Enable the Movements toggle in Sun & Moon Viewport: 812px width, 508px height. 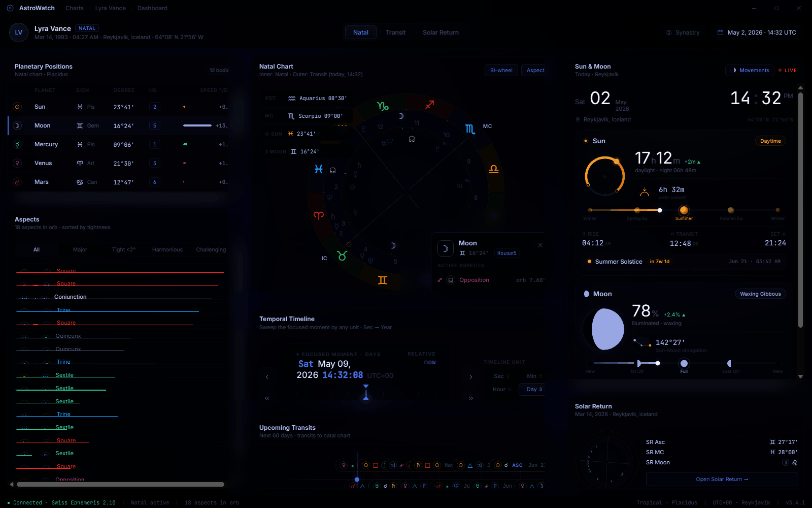point(750,70)
